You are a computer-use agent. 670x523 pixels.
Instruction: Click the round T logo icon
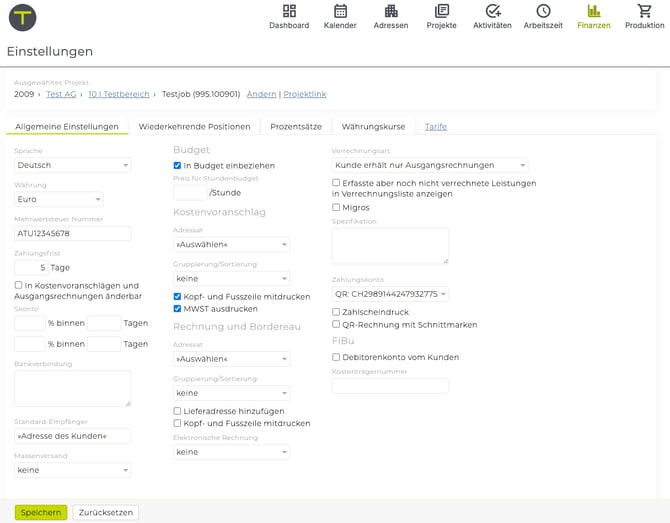pos(22,17)
